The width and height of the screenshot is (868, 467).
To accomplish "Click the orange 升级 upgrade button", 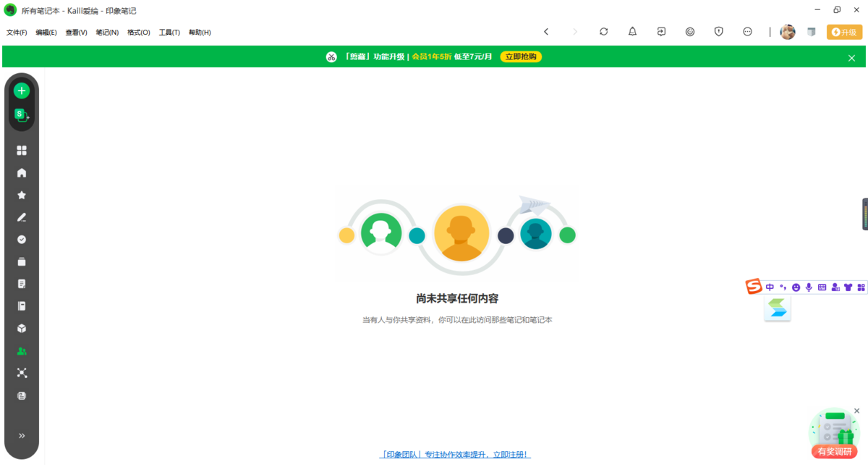I will pos(844,32).
